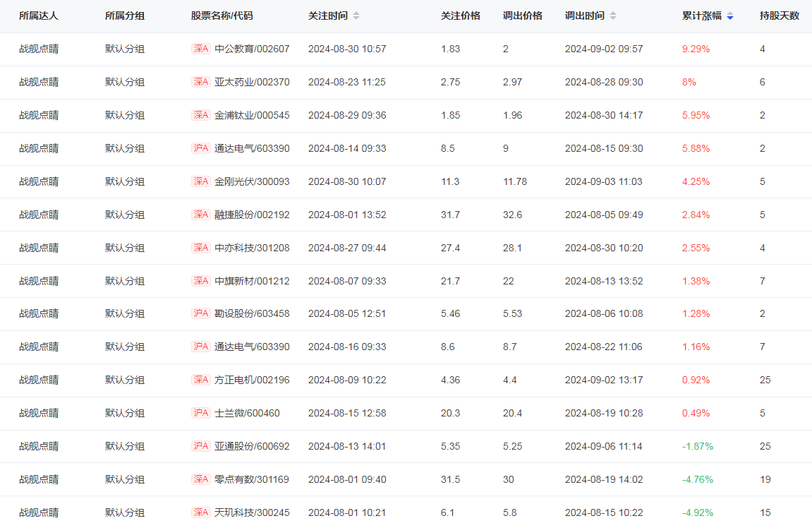Image resolution: width=812 pixels, height=528 pixels.
Task: Open stock 金刚光伏/300093
Action: [252, 181]
